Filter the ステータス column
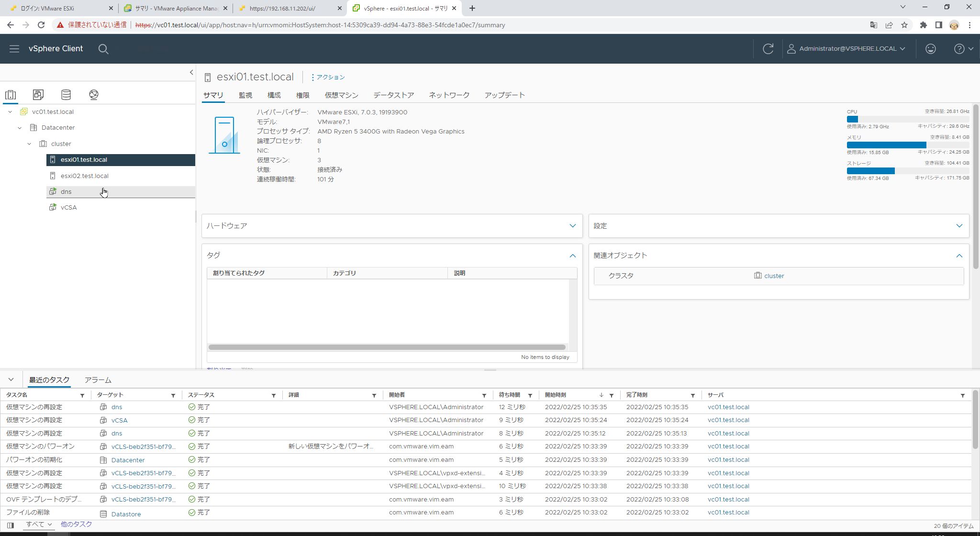 274,395
